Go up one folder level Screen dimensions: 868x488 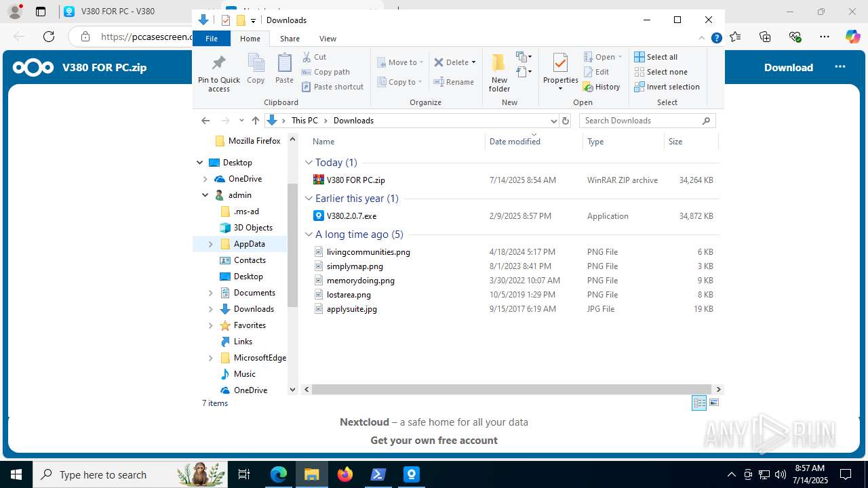(x=255, y=121)
